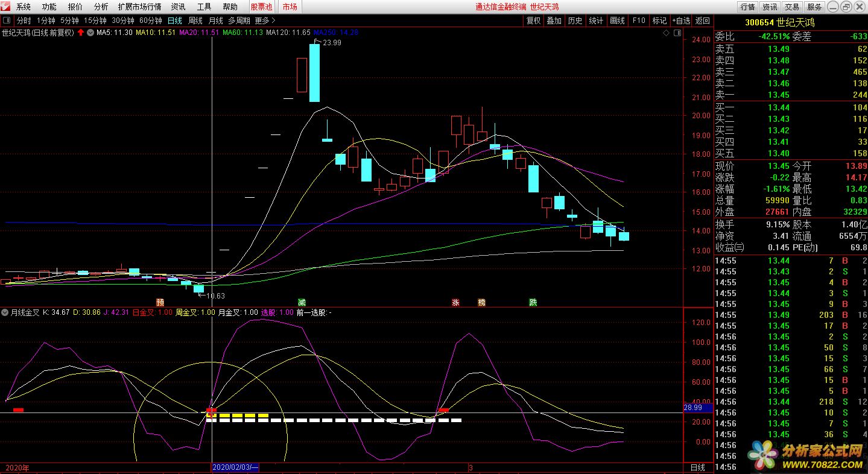Click the 返回 button
The height and width of the screenshot is (474, 868).
click(x=703, y=21)
